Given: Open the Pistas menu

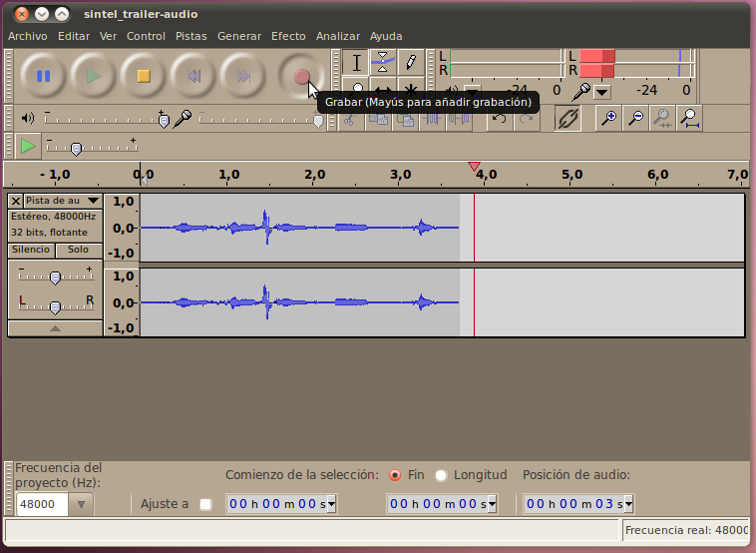Looking at the screenshot, I should pyautogui.click(x=190, y=36).
